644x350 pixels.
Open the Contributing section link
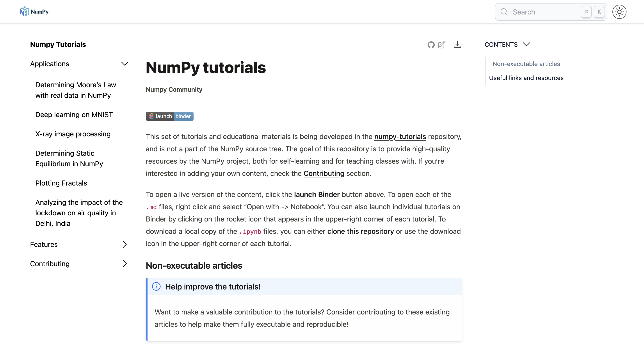click(324, 173)
